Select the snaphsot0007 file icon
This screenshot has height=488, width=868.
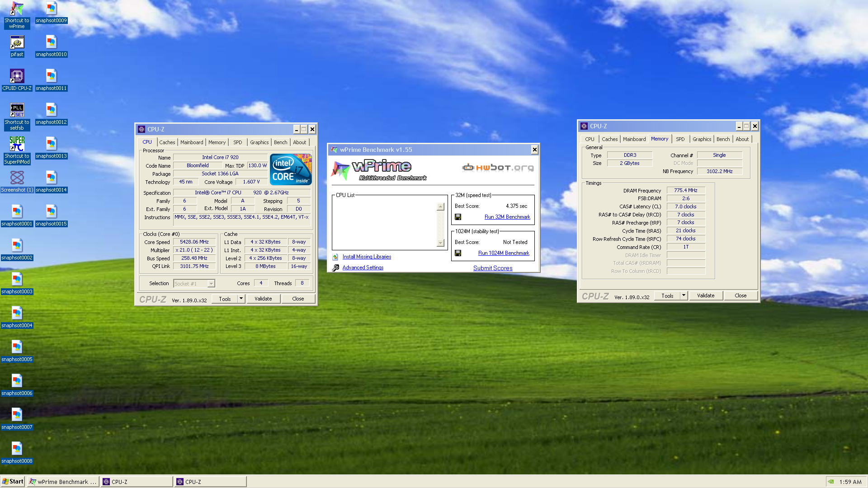pos(17,419)
